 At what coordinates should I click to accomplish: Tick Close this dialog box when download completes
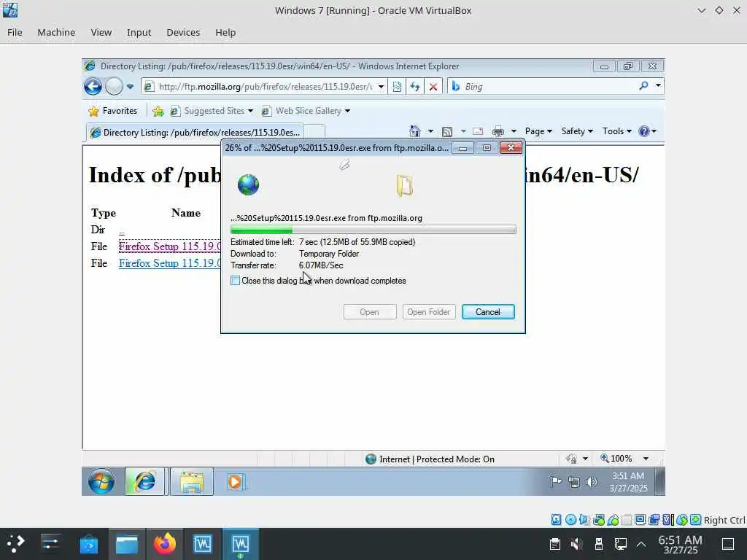click(x=236, y=281)
